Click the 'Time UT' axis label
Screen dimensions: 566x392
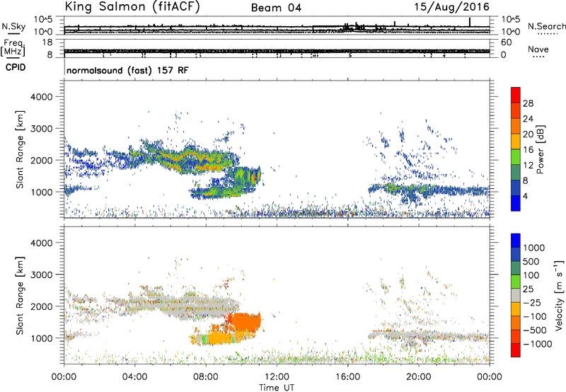click(x=277, y=388)
